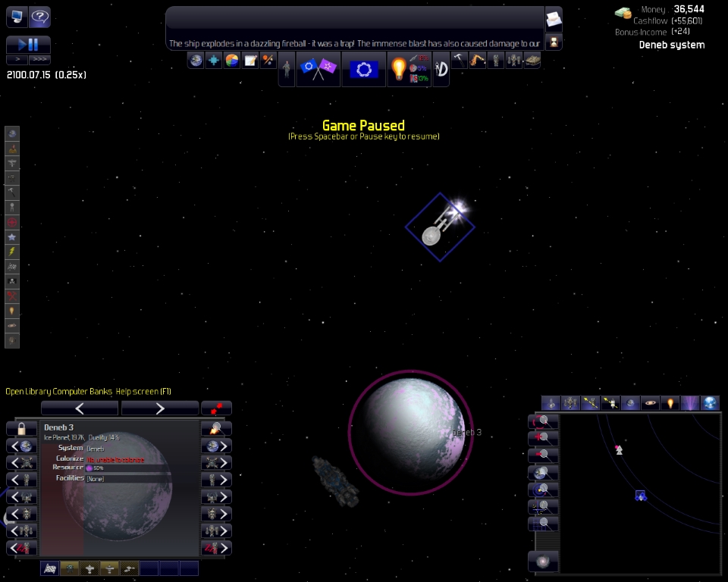Increase game speed with triple arrow
Screen dimensions: 728x582
coord(39,59)
